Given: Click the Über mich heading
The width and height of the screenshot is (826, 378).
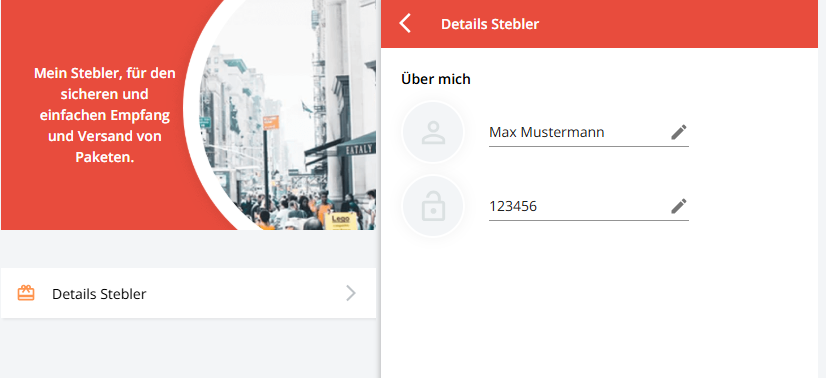Looking at the screenshot, I should tap(436, 79).
